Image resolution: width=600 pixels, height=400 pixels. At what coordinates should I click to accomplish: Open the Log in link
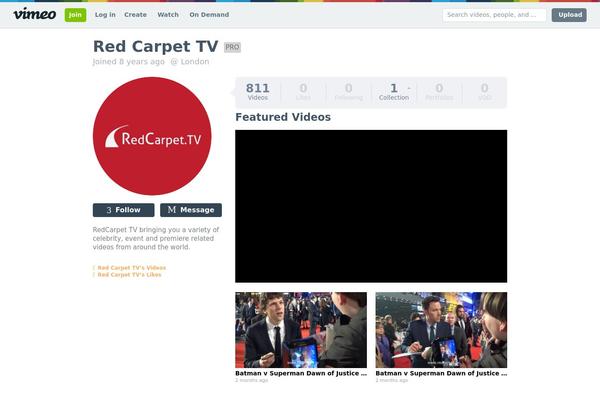pyautogui.click(x=105, y=15)
